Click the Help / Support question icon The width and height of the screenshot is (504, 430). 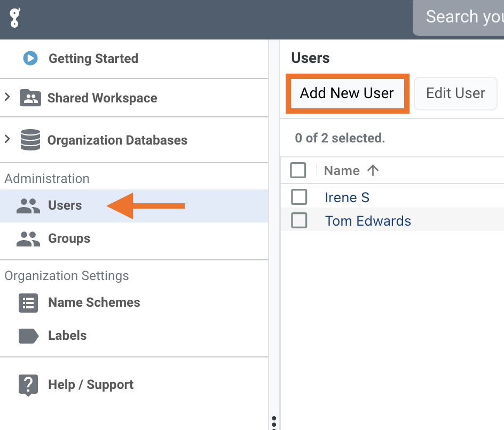tap(28, 385)
